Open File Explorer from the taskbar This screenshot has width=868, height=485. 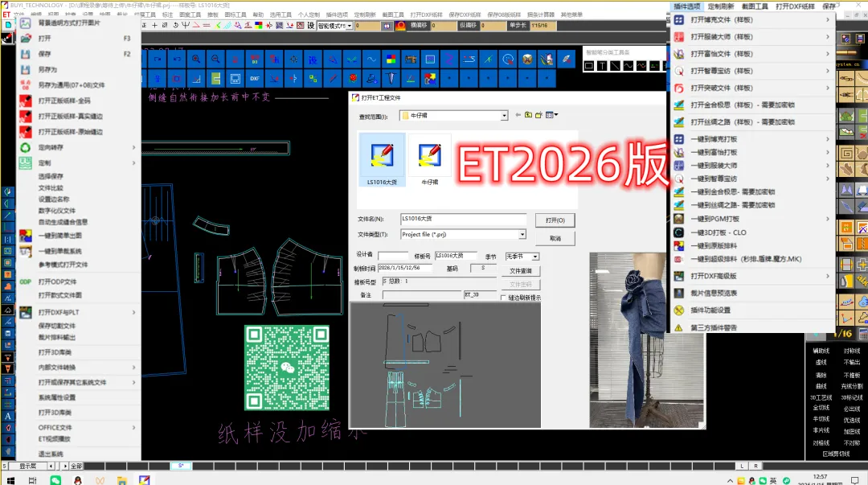pyautogui.click(x=122, y=480)
